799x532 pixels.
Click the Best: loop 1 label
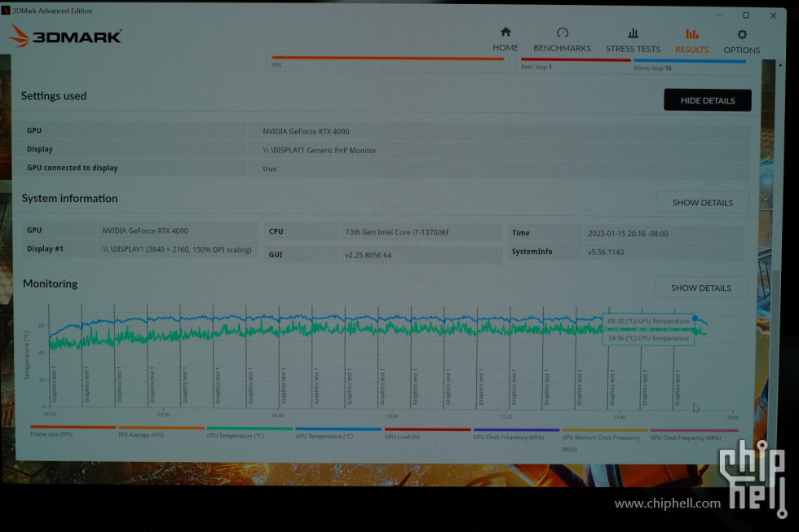tap(536, 67)
